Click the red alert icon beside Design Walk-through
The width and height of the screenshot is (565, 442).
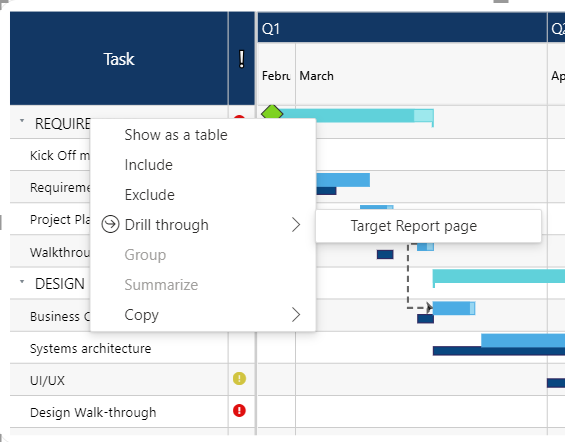tap(239, 410)
